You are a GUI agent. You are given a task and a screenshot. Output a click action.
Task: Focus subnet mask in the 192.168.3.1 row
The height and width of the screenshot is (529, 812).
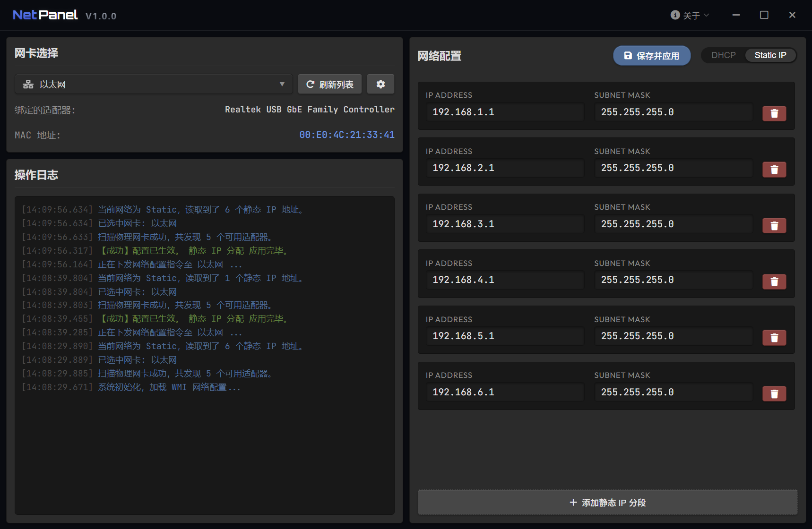click(674, 224)
